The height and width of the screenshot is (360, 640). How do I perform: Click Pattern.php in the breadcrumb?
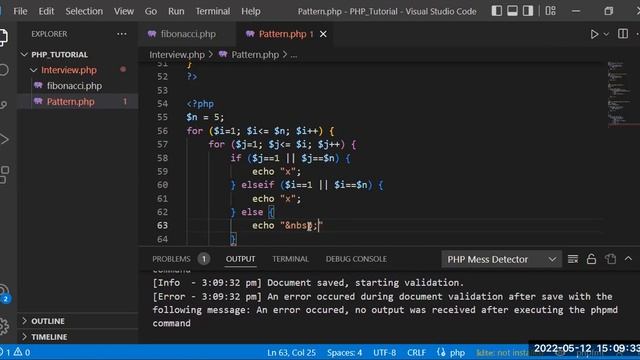pos(255,55)
